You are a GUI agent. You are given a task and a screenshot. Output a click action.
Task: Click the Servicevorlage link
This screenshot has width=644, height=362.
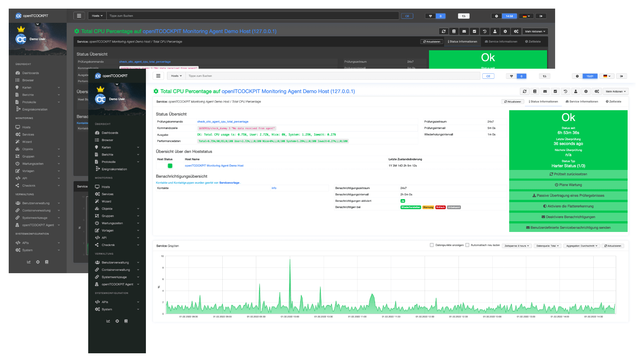229,183
